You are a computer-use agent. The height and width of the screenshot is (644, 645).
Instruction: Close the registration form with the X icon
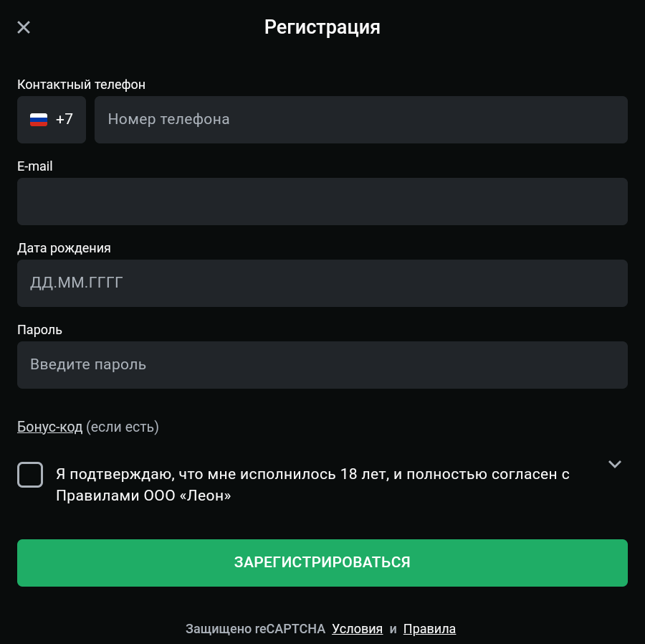(24, 28)
